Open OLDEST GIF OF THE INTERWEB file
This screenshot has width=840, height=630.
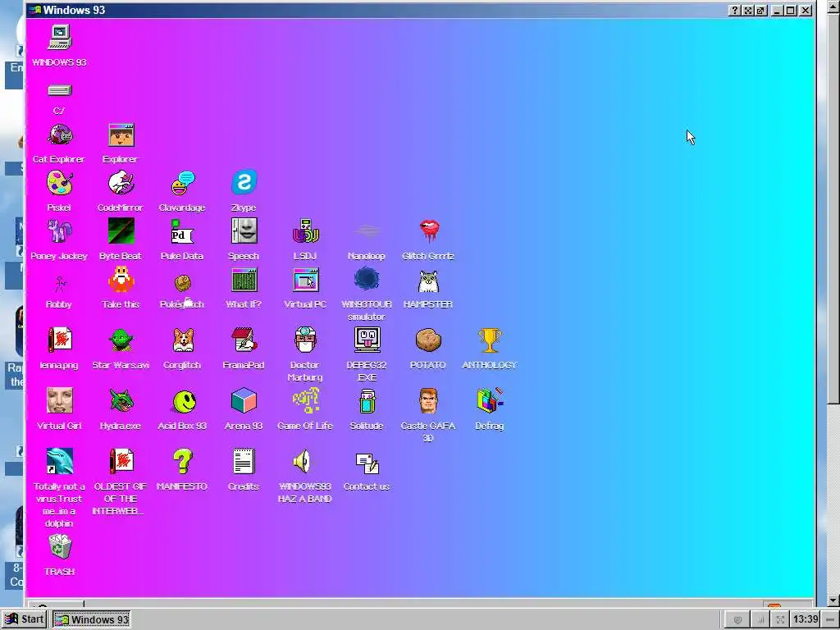click(x=121, y=461)
